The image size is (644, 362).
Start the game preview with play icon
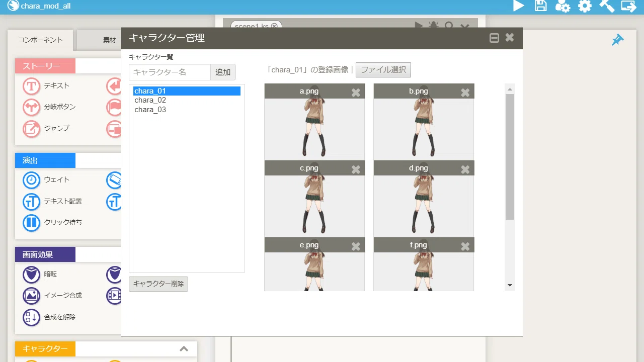519,6
